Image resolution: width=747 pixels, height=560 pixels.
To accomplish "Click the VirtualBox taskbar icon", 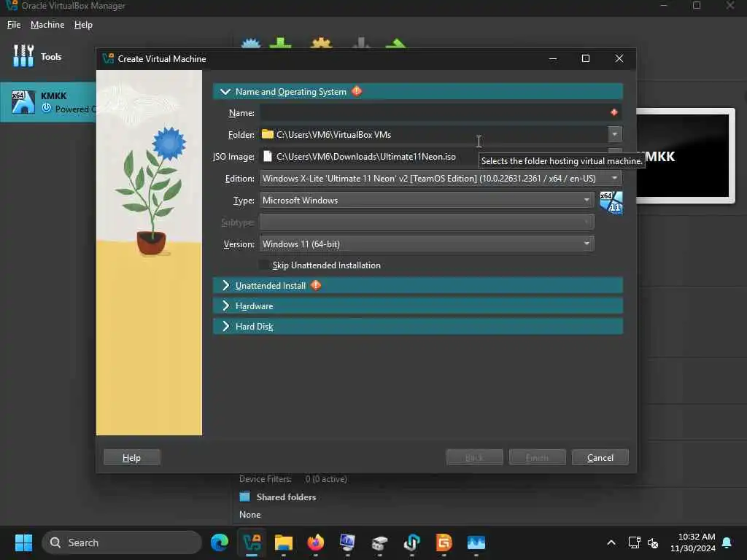I will [252, 542].
